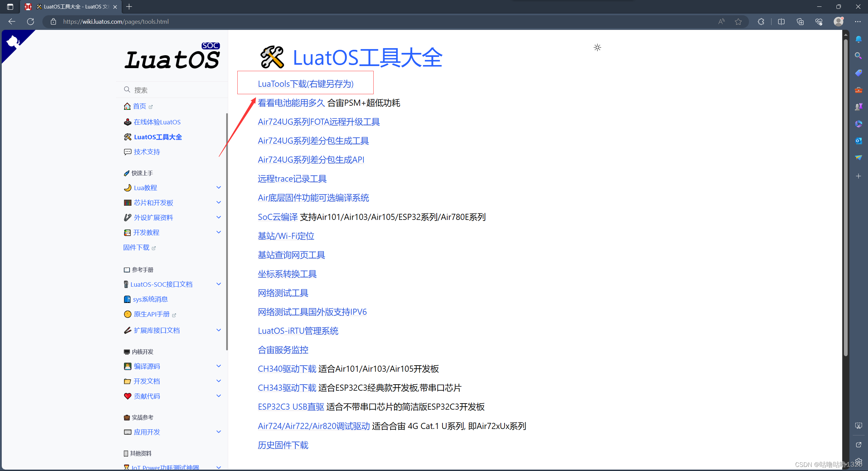The image size is (868, 471).
Task: Expand LuatOS-SOC接口文档 section
Action: 218,284
